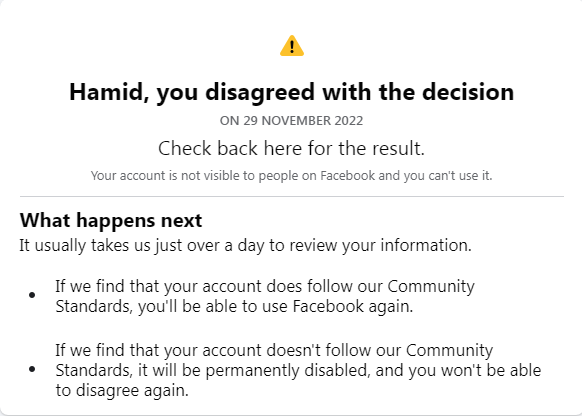Image resolution: width=582 pixels, height=416 pixels.
Task: Click 'Community' in the first bullet
Action: tap(431, 286)
